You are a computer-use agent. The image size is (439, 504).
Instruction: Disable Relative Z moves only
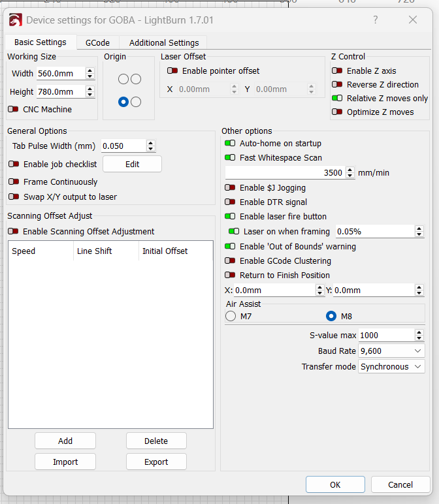(x=337, y=99)
